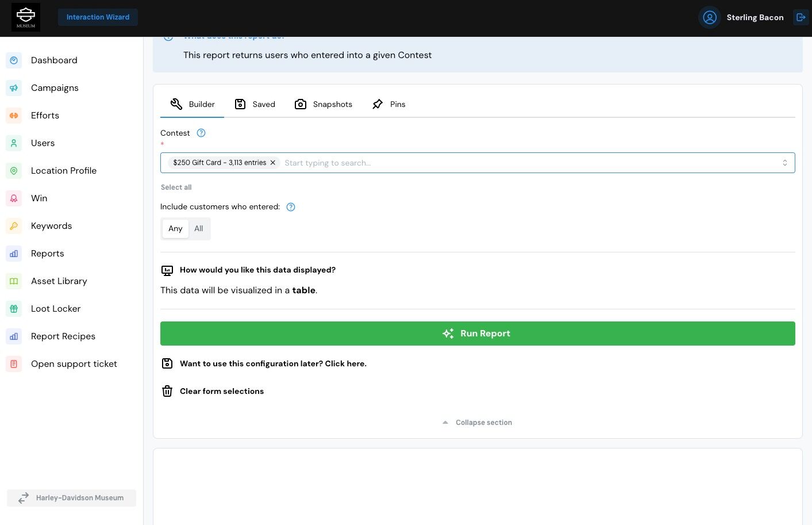Click the trash icon for clearing selections
This screenshot has height=525, width=812.
tap(167, 391)
